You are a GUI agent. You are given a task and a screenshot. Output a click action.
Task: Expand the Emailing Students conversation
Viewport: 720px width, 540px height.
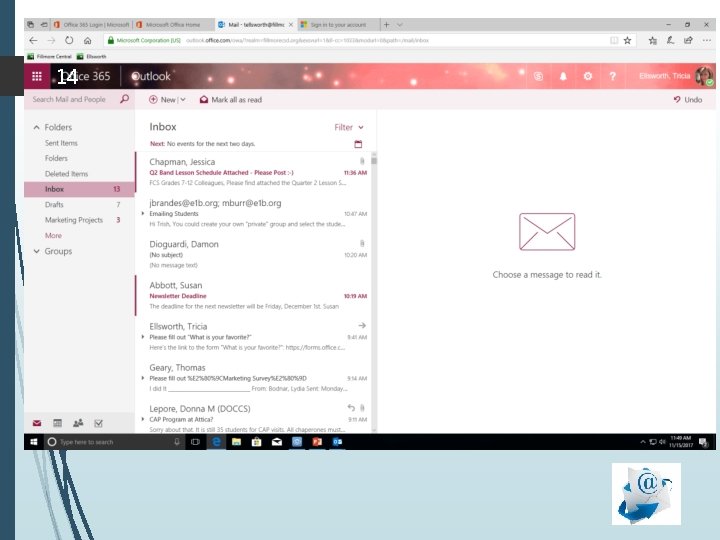point(143,214)
